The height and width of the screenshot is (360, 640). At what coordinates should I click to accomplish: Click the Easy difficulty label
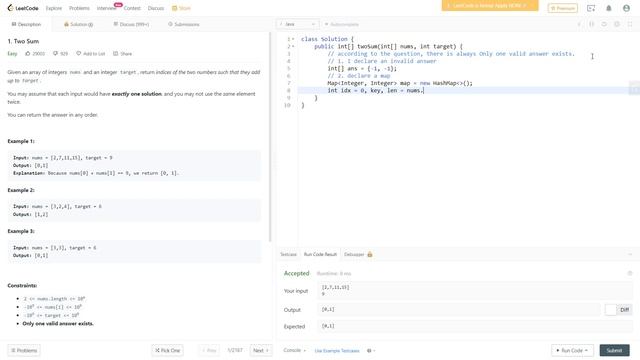(x=12, y=53)
